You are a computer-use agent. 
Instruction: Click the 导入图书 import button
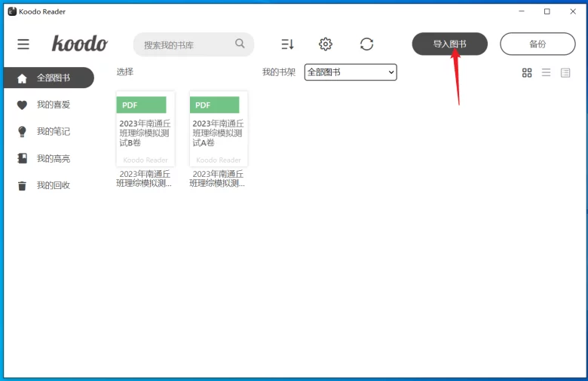coord(449,44)
